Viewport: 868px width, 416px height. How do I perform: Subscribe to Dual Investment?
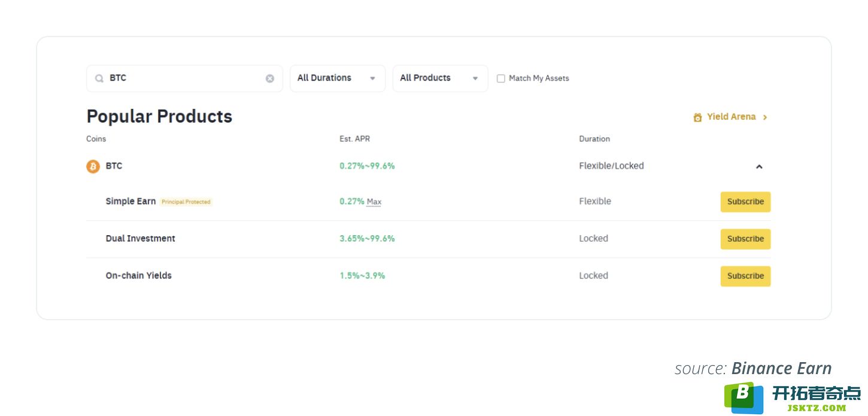click(x=745, y=239)
